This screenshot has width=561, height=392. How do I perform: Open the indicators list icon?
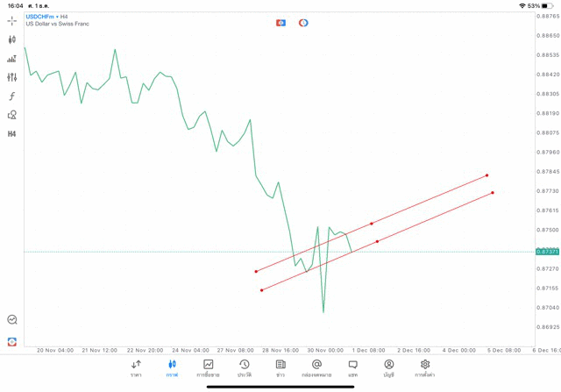[x=12, y=59]
